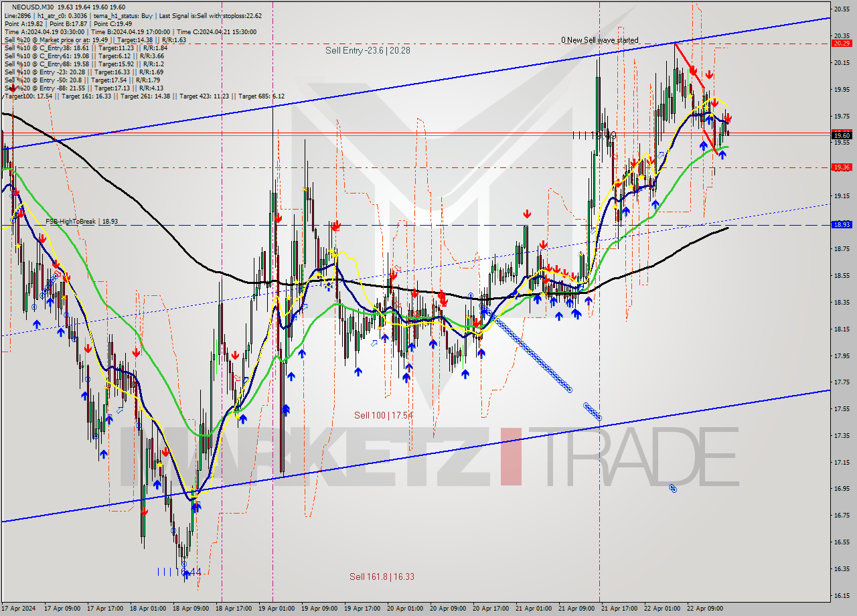Click the 'Line:2896' info line
Screen dimensions: 857x616
pyautogui.click(x=133, y=15)
